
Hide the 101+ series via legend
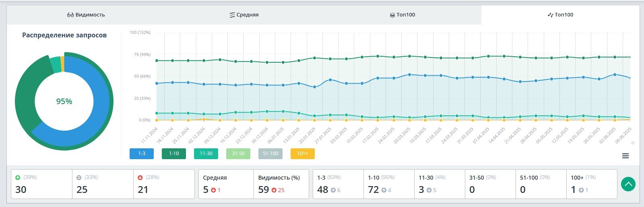(303, 154)
